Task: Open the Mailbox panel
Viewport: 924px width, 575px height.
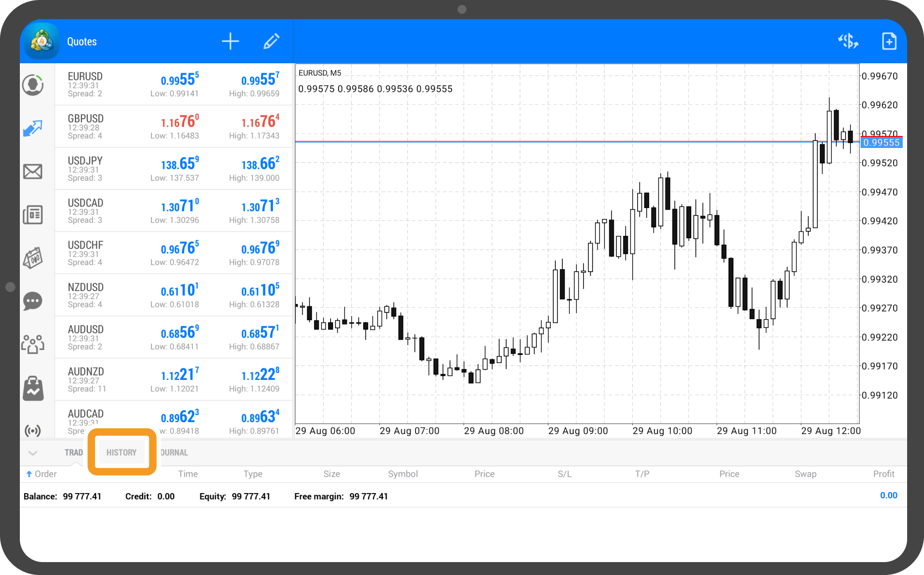Action: (33, 171)
